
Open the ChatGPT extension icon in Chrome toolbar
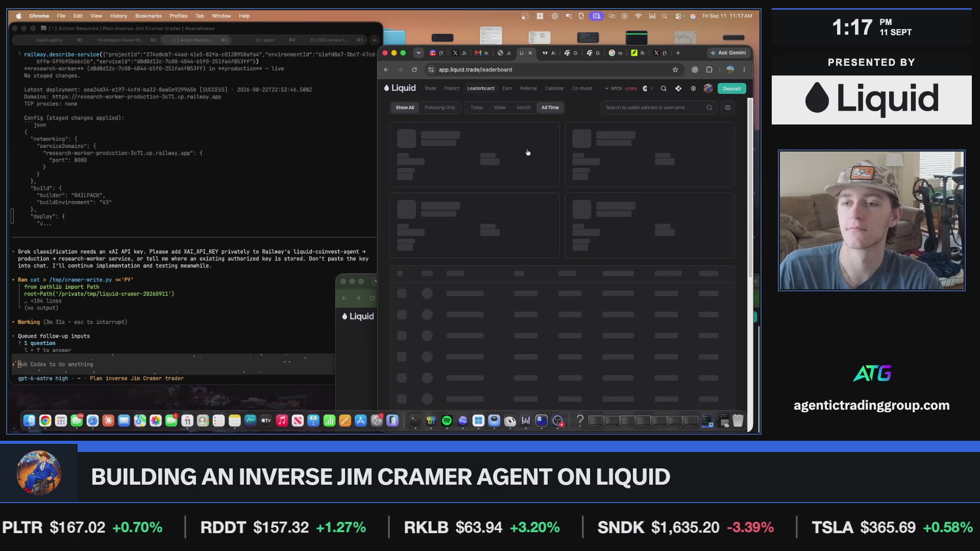[x=695, y=69]
